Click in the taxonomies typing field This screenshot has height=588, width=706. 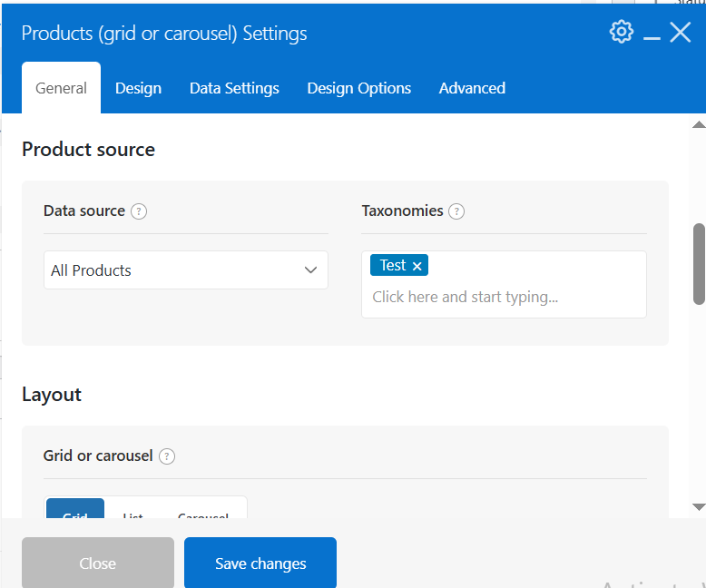coord(504,297)
